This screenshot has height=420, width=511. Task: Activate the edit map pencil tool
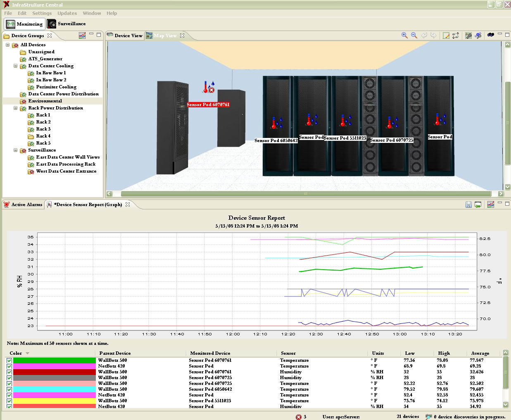point(446,36)
